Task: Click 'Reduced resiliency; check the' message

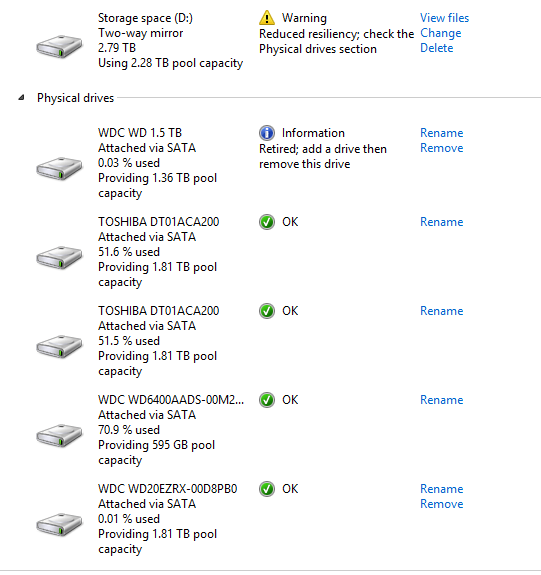Action: [336, 34]
